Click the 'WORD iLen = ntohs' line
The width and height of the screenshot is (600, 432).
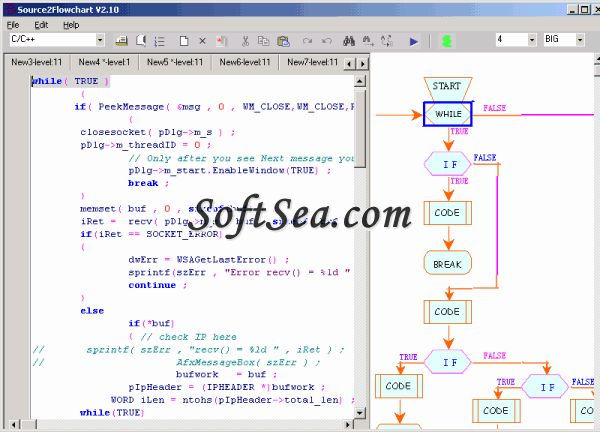[233, 400]
